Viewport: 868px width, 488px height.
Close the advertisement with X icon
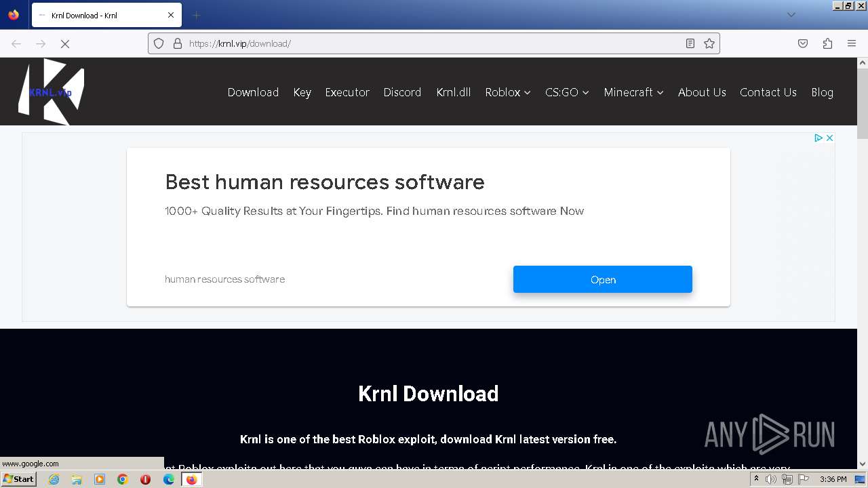(x=829, y=138)
